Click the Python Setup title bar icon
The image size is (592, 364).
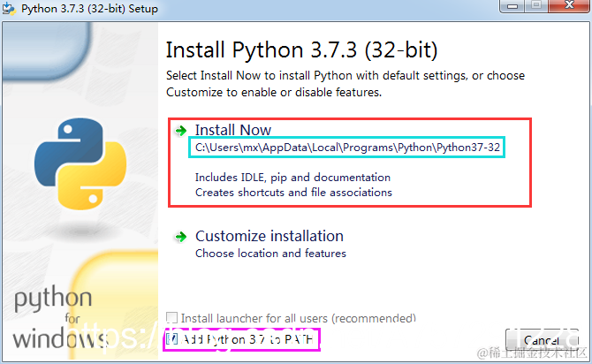tap(9, 9)
